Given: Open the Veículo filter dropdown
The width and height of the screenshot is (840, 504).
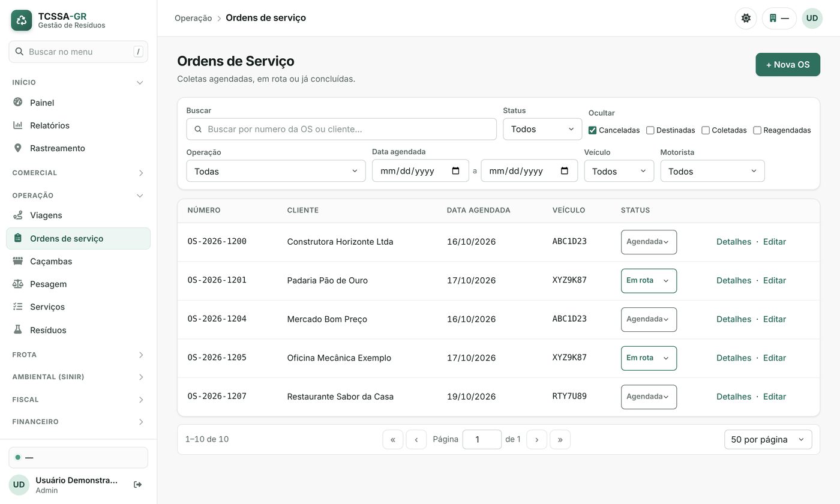Looking at the screenshot, I should [x=619, y=171].
